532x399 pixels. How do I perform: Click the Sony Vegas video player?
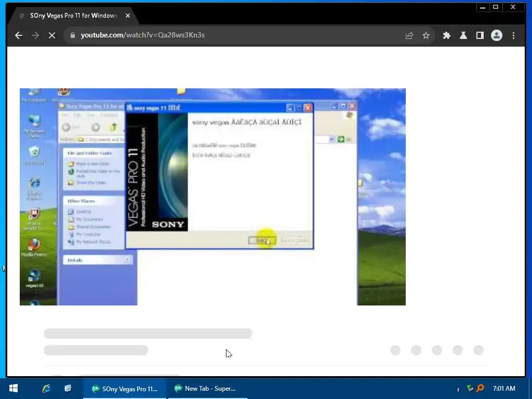pos(212,197)
